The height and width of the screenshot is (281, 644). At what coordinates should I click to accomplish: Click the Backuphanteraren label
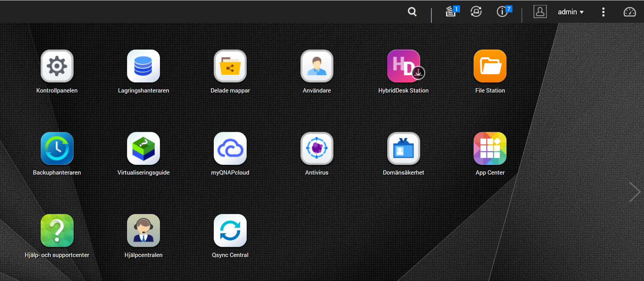(57, 173)
